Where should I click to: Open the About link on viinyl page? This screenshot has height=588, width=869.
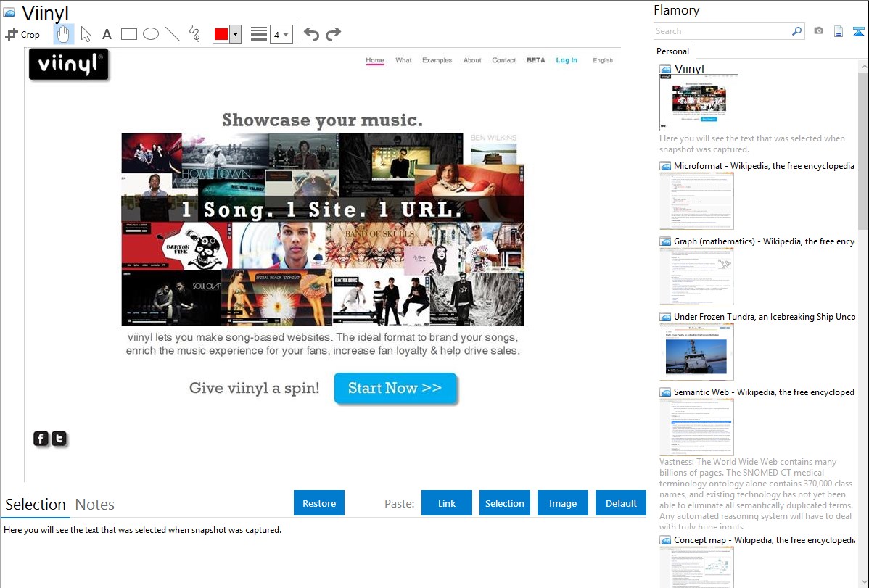(x=472, y=60)
